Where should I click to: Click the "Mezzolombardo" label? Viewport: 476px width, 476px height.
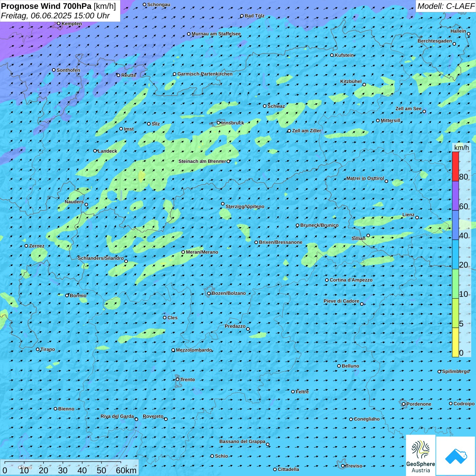click(194, 350)
